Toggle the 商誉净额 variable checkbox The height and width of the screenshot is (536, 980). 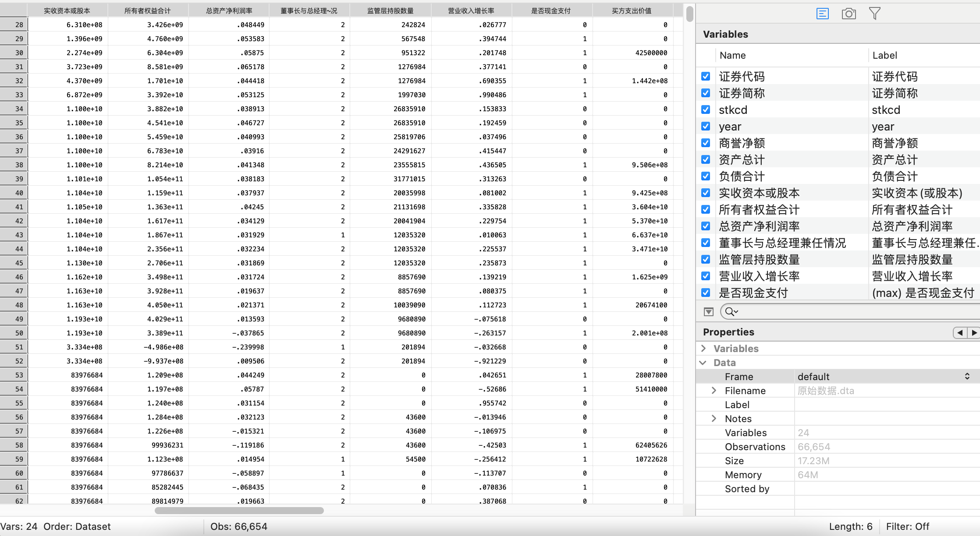point(706,143)
